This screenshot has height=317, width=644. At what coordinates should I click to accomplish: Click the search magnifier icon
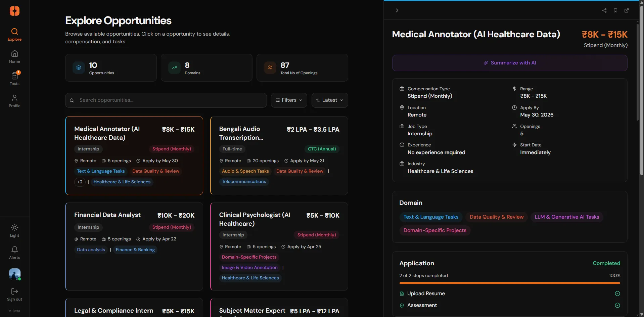click(x=72, y=100)
